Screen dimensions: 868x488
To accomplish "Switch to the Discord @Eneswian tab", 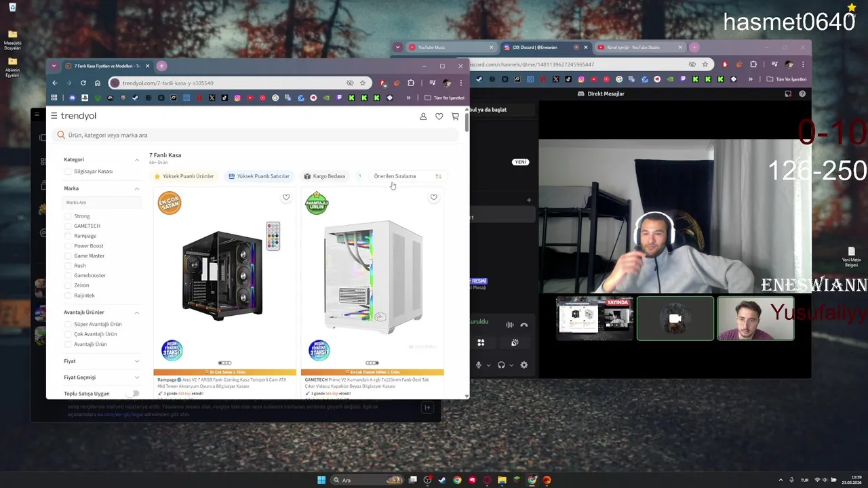I will click(546, 47).
